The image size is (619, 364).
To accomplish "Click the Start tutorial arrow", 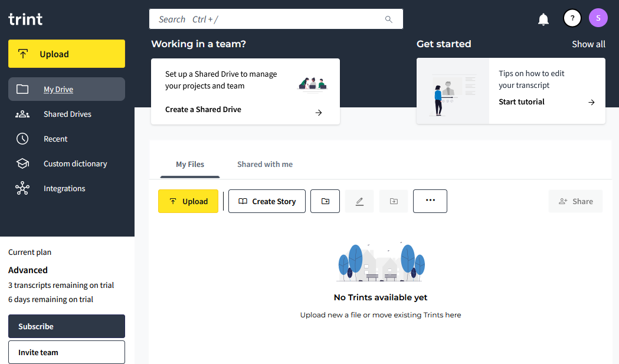I will click(x=591, y=102).
